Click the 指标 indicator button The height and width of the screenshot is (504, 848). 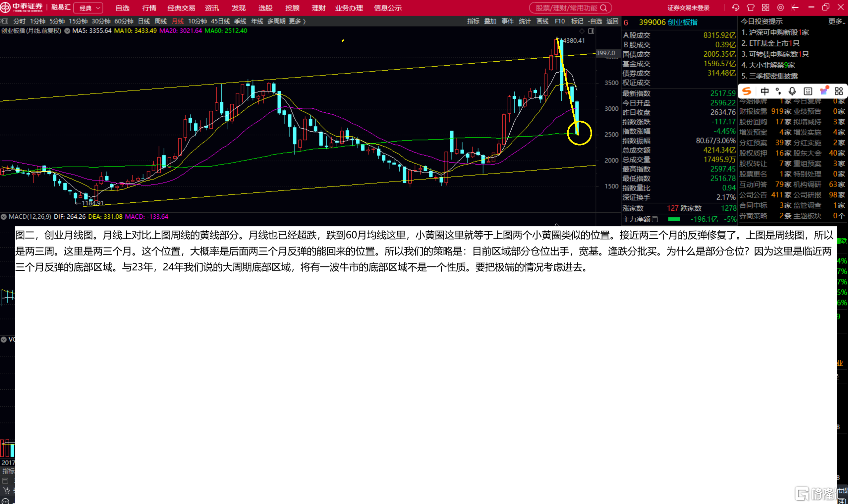473,21
